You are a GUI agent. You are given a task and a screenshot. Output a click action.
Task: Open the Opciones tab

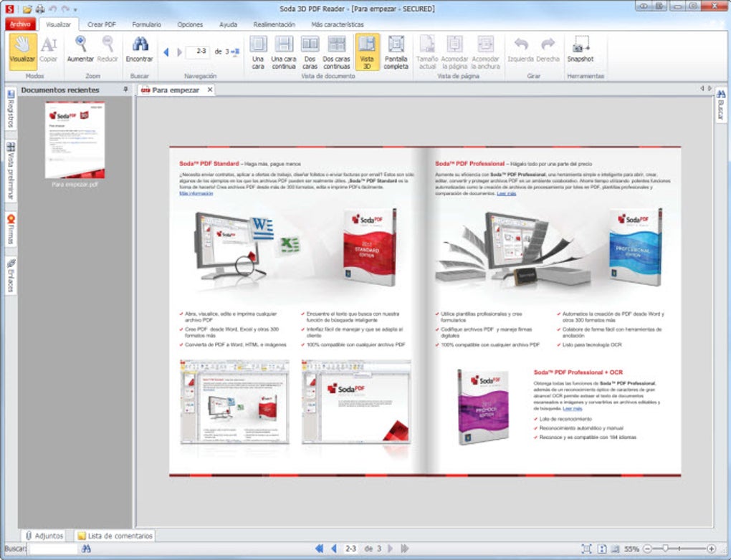tap(190, 24)
